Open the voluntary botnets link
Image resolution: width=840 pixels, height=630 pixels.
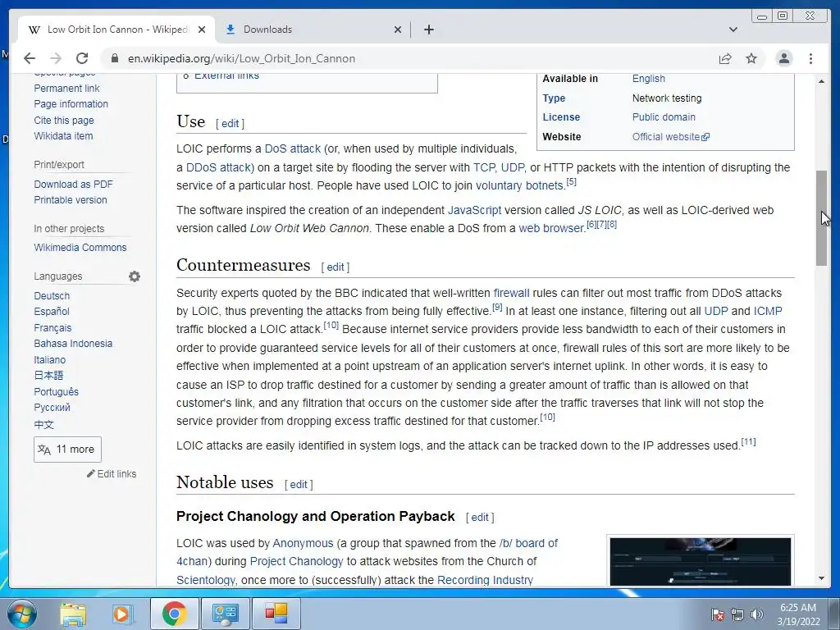pos(519,185)
